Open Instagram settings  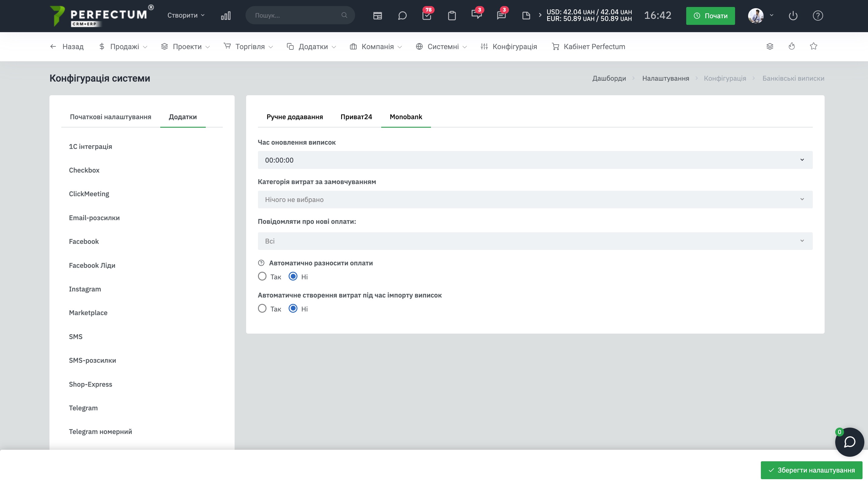coord(85,289)
